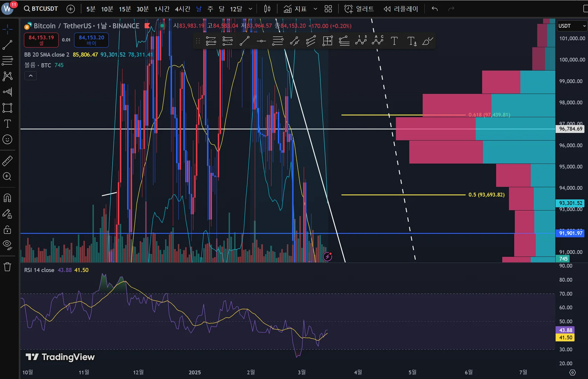The height and width of the screenshot is (379, 588).
Task: Select the ruler measure tool
Action: pyautogui.click(x=7, y=161)
